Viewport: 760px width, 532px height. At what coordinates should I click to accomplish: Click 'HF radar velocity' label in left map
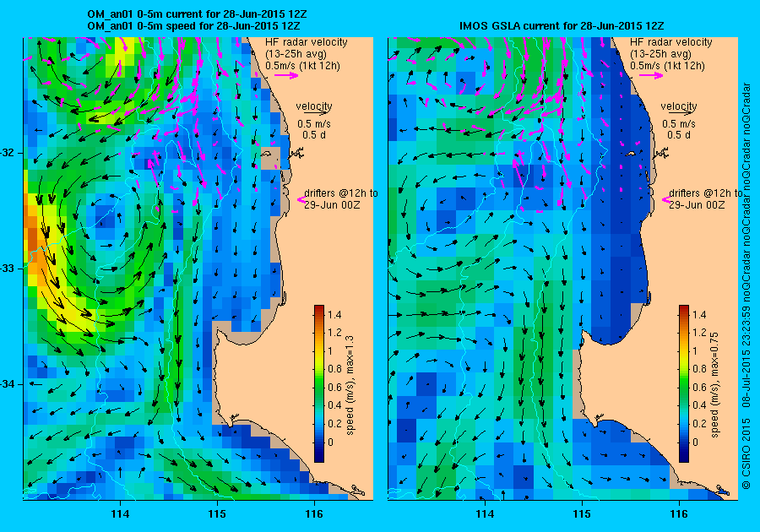[x=307, y=42]
